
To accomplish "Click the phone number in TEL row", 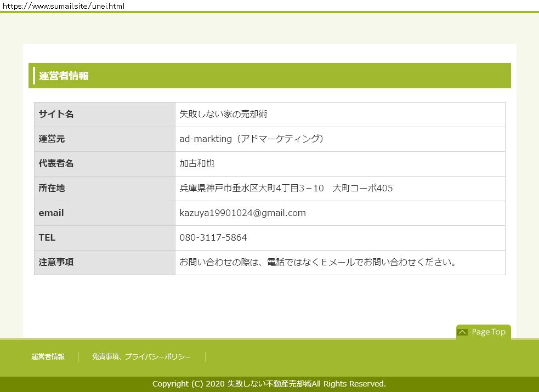I will tap(213, 238).
